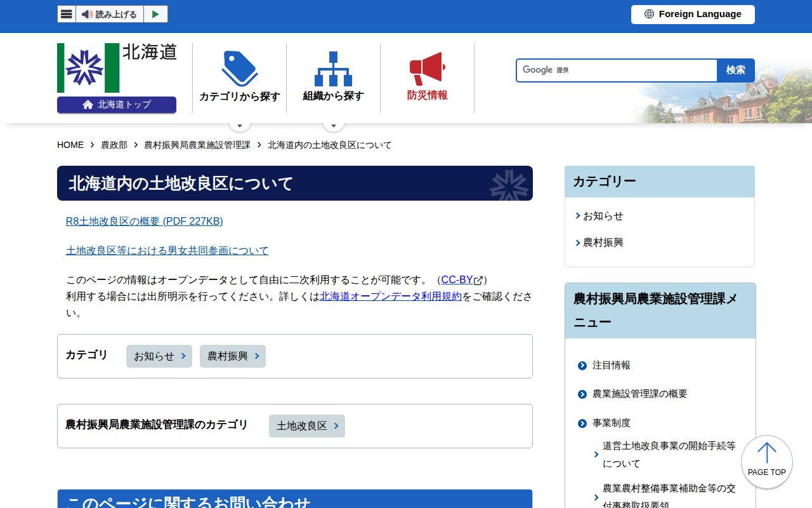Click the circle arrow icon beside 事業制度
This screenshot has width=812, height=508.
tap(582, 424)
